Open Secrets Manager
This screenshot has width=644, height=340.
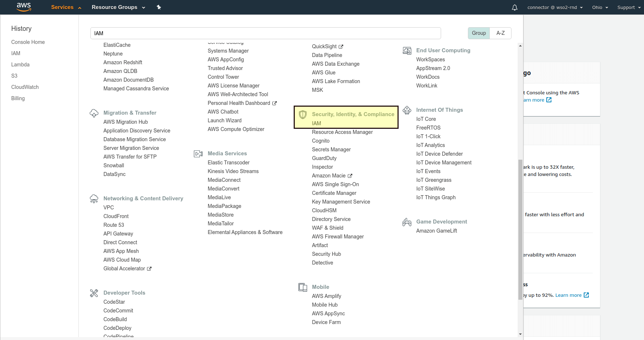[x=331, y=149]
